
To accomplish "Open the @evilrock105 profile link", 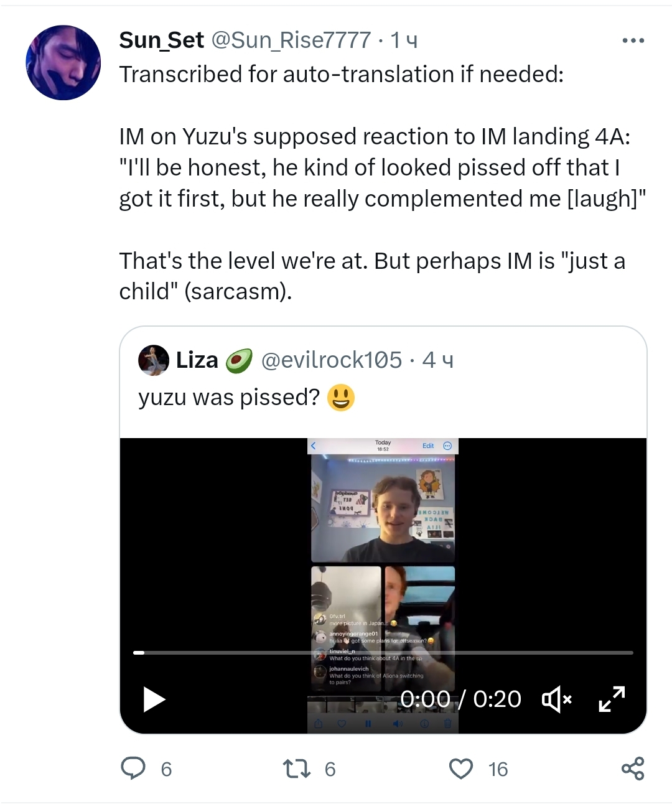I will (x=331, y=360).
